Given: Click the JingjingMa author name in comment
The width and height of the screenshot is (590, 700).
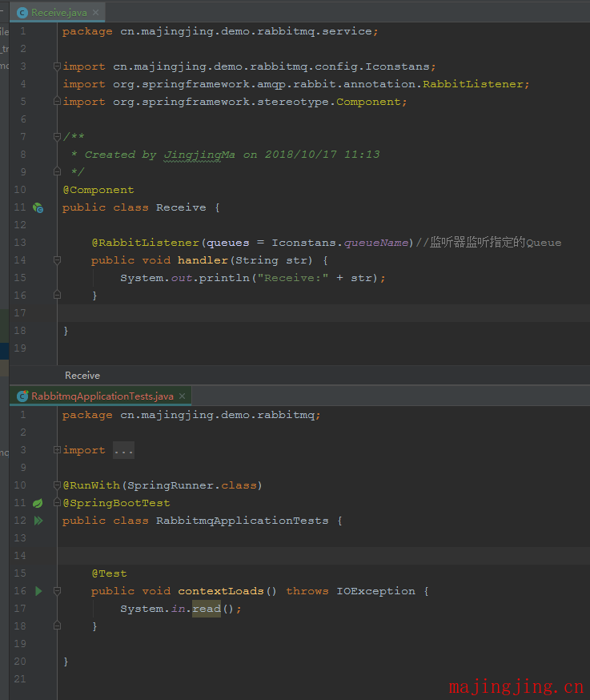Looking at the screenshot, I should (199, 155).
